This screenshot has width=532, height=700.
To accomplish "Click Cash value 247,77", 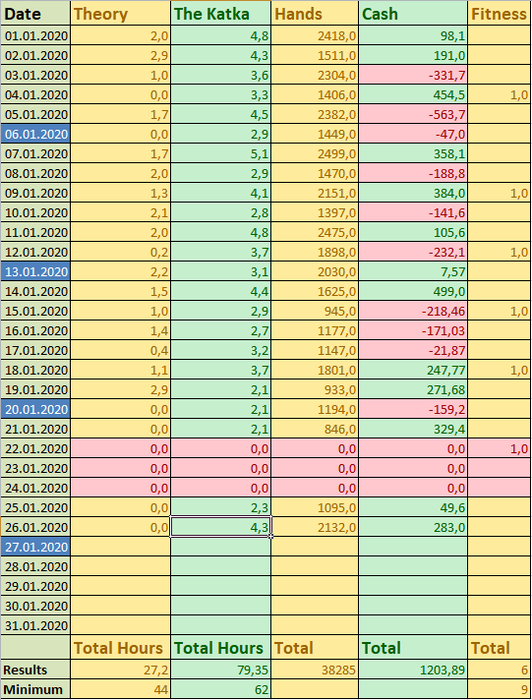I will [413, 370].
